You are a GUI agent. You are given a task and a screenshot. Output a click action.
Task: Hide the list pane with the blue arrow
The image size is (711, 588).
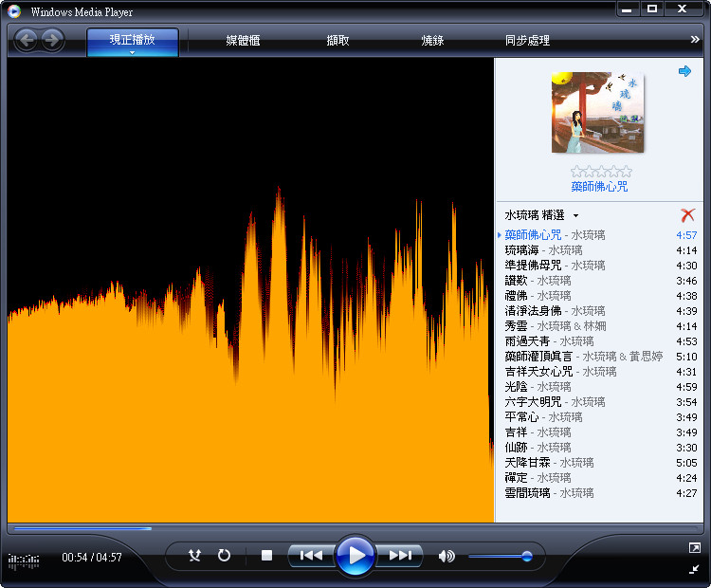tap(684, 71)
